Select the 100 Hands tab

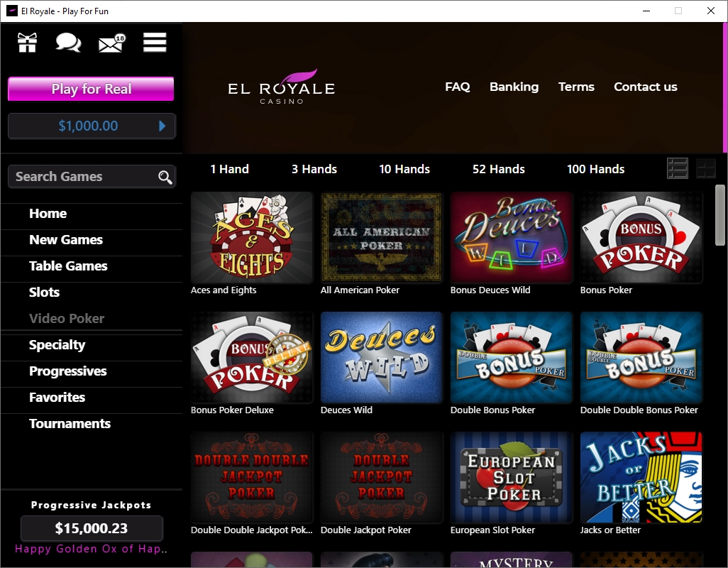596,169
